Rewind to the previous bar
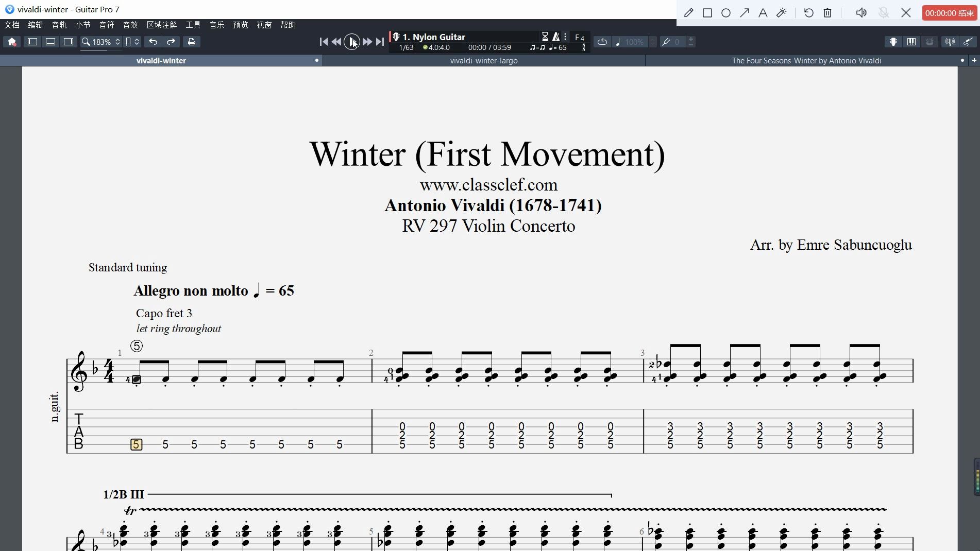 point(336,42)
